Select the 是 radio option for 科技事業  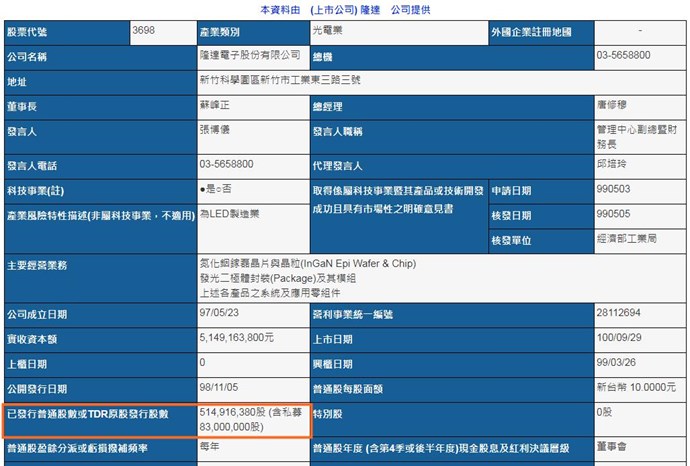pyautogui.click(x=203, y=190)
